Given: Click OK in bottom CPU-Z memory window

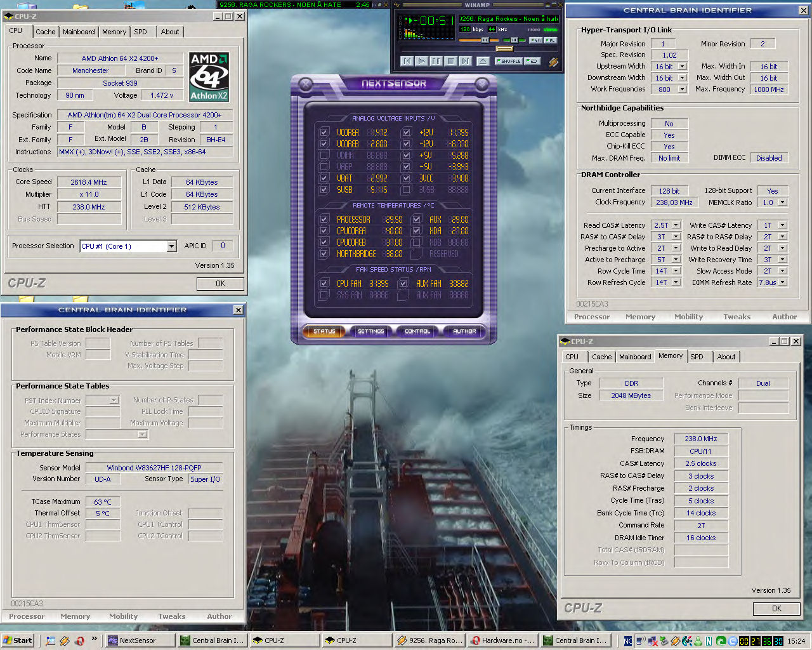Looking at the screenshot, I should pos(776,609).
